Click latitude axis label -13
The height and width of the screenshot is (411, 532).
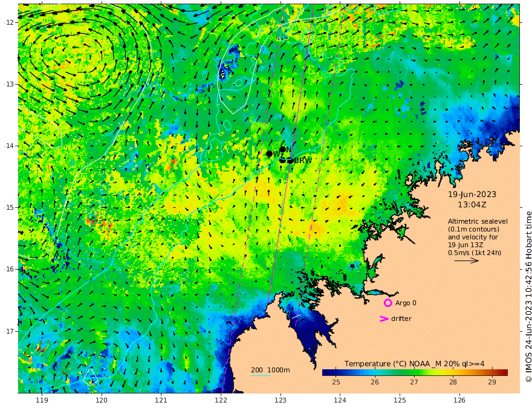click(x=9, y=84)
